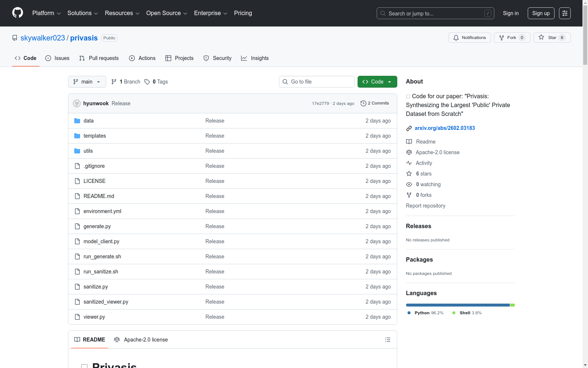Open the sanitize.py file
Viewport: 588px width, 368px height.
coord(96,287)
